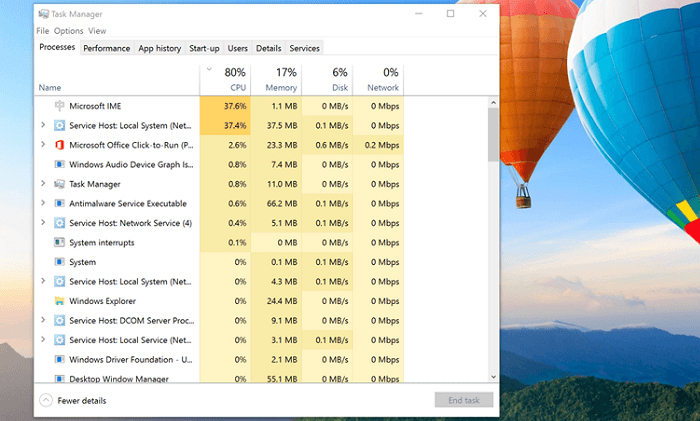This screenshot has width=700, height=421.
Task: Click the Service Host: Local System 4.3 MB gear icon
Action: [59, 281]
